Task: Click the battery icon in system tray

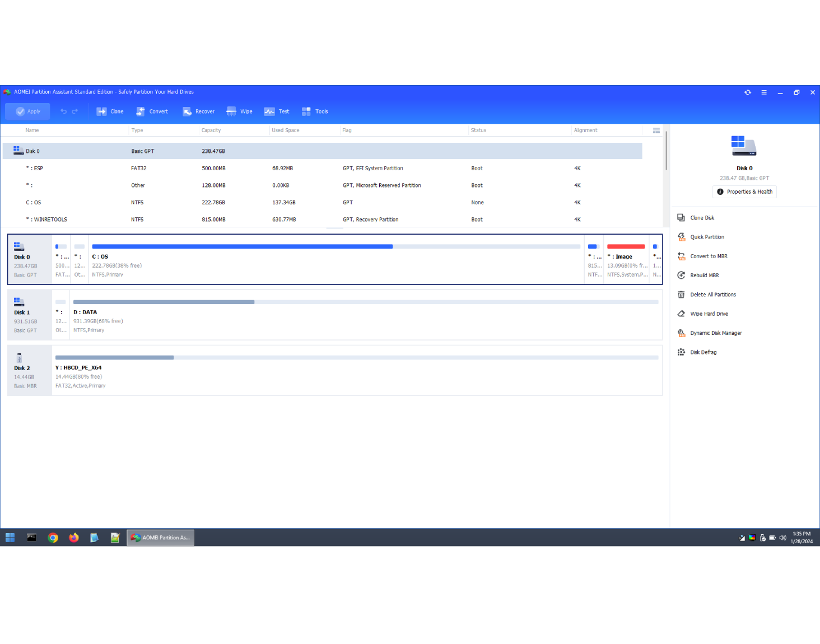Action: click(x=772, y=538)
